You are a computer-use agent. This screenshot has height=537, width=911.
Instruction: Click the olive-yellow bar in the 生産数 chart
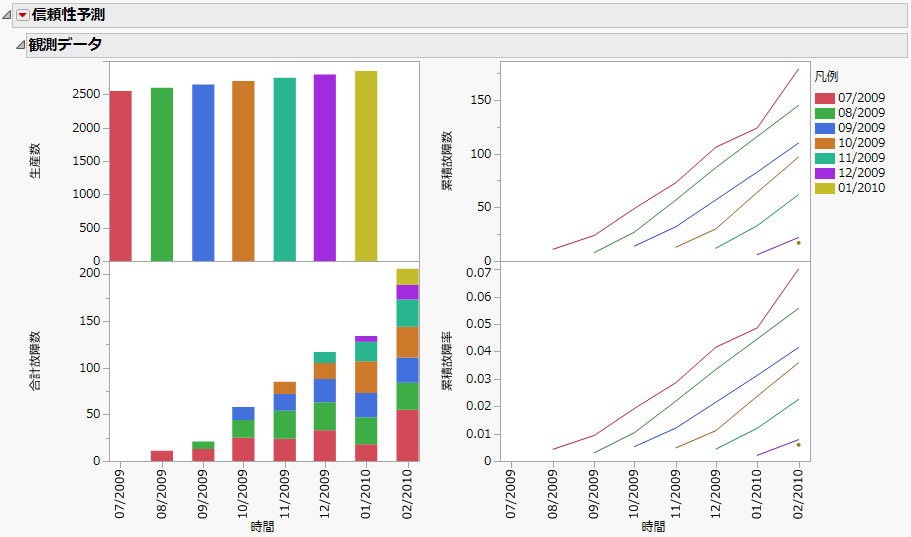click(x=366, y=166)
